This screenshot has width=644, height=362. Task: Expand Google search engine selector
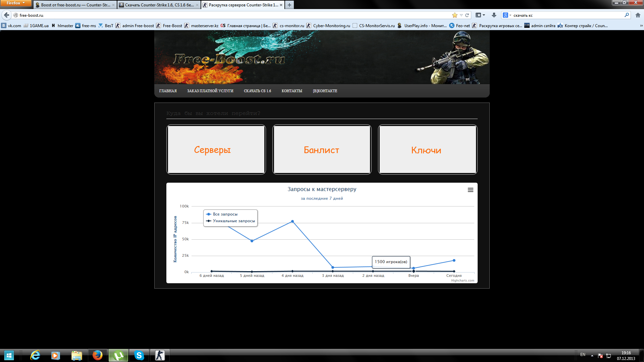click(x=507, y=15)
